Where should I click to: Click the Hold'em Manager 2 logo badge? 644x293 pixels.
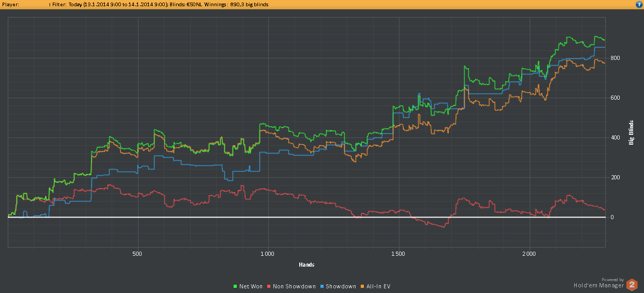click(632, 284)
